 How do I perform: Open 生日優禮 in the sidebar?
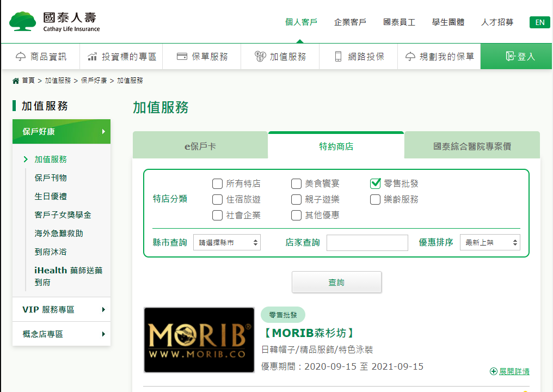[x=51, y=196]
